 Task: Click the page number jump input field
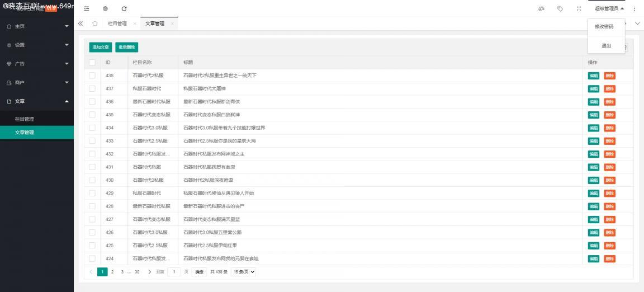[174, 272]
